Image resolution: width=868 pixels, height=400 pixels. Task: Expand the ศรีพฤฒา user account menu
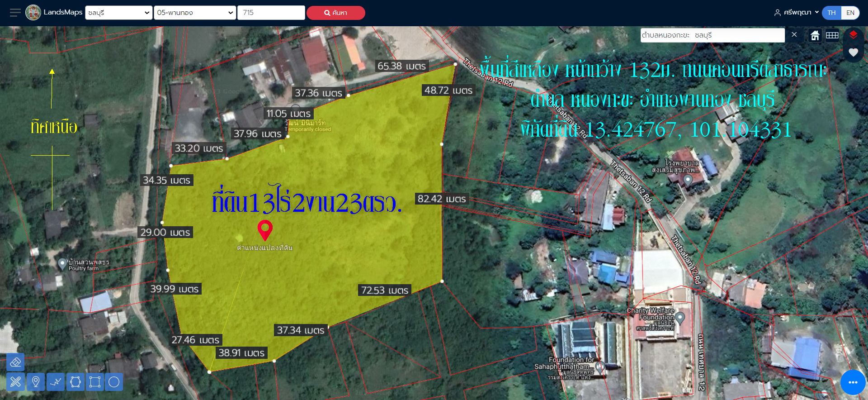tap(797, 13)
